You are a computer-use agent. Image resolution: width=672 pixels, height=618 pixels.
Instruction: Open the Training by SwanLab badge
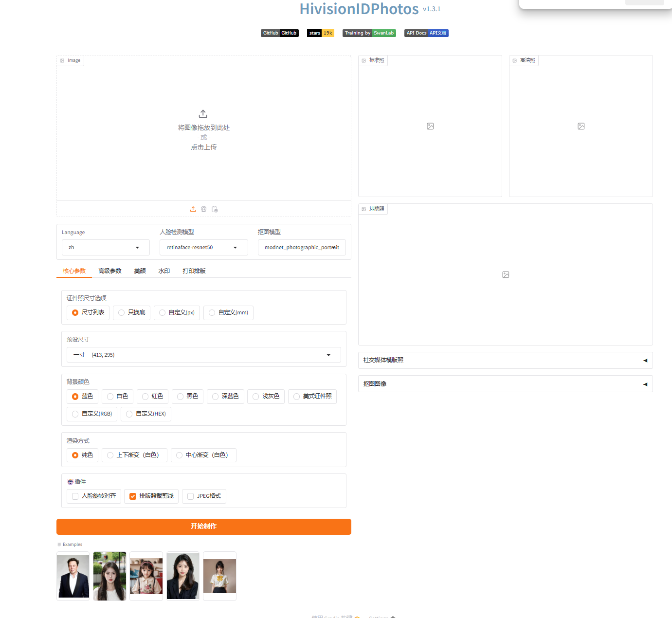[369, 33]
